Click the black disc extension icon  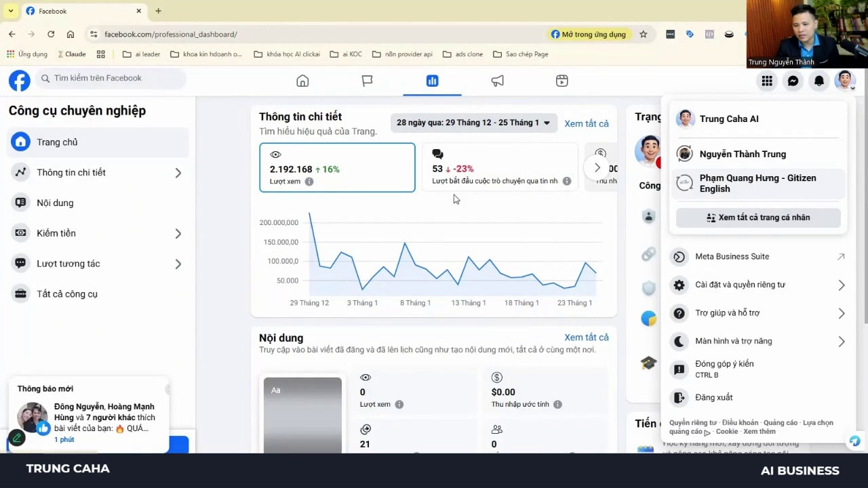click(729, 34)
